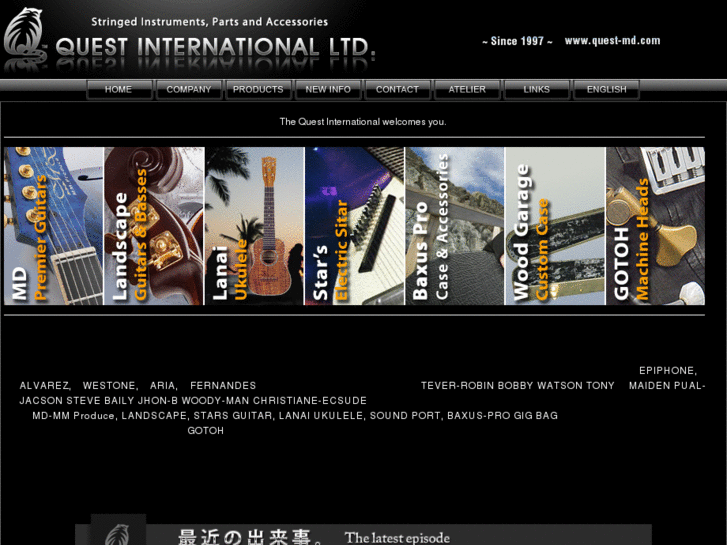Click the 'FERNANDES' text
This screenshot has height=545, width=727.
[223, 385]
